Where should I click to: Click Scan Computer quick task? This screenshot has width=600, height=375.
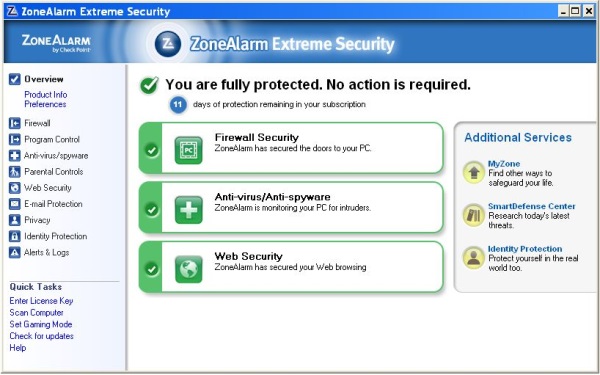(x=36, y=313)
